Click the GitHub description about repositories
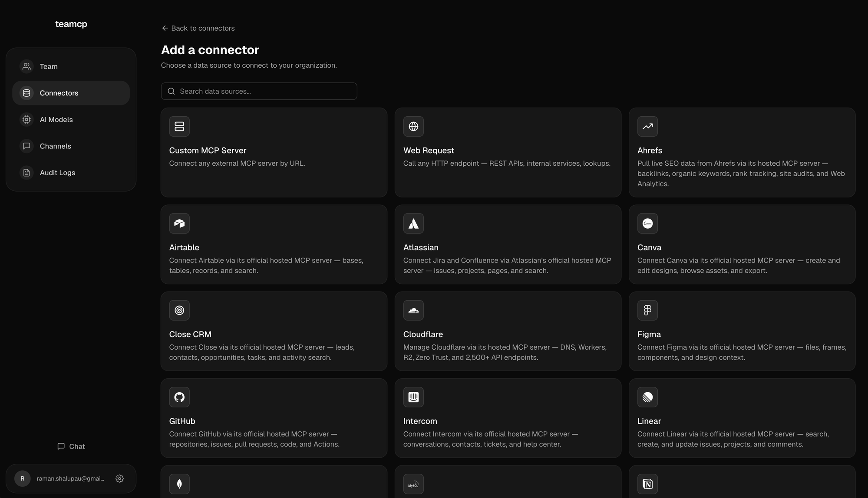Screen dimensions: 868x498 (254, 439)
